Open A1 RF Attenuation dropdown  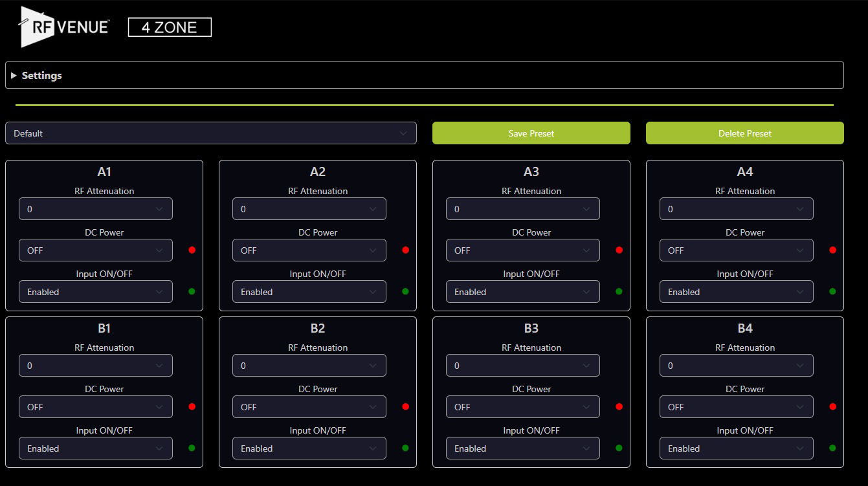tap(96, 209)
